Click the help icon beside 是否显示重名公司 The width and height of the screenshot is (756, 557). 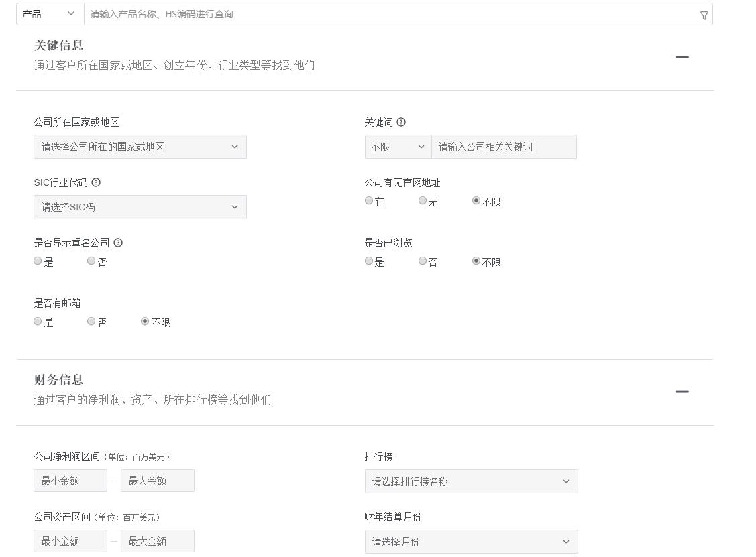click(118, 243)
